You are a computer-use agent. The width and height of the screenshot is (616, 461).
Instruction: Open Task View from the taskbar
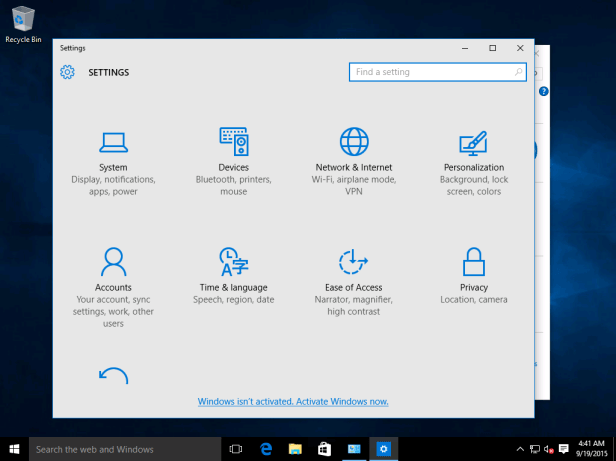point(237,449)
